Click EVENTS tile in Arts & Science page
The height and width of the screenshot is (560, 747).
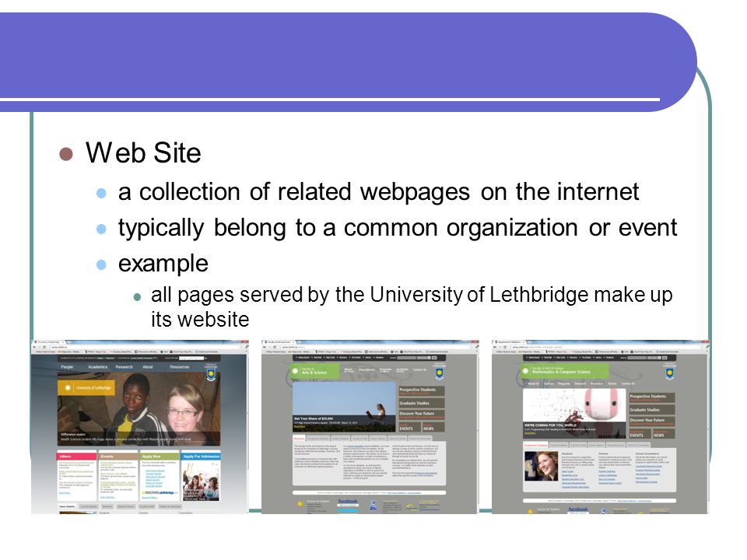(x=409, y=427)
